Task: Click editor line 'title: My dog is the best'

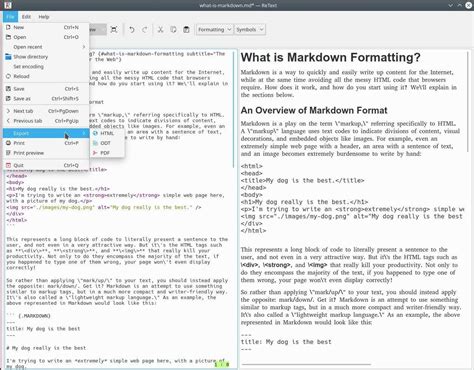Action: pos(43,329)
